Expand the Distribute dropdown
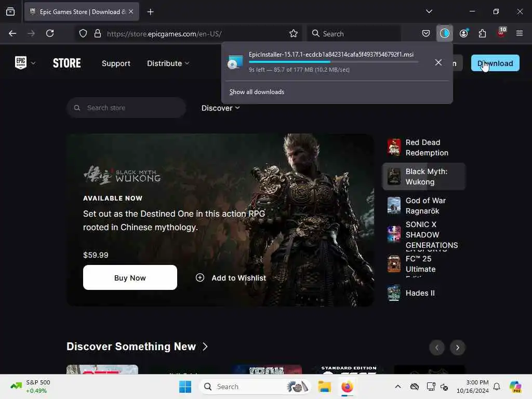The image size is (532, 399). click(x=168, y=63)
